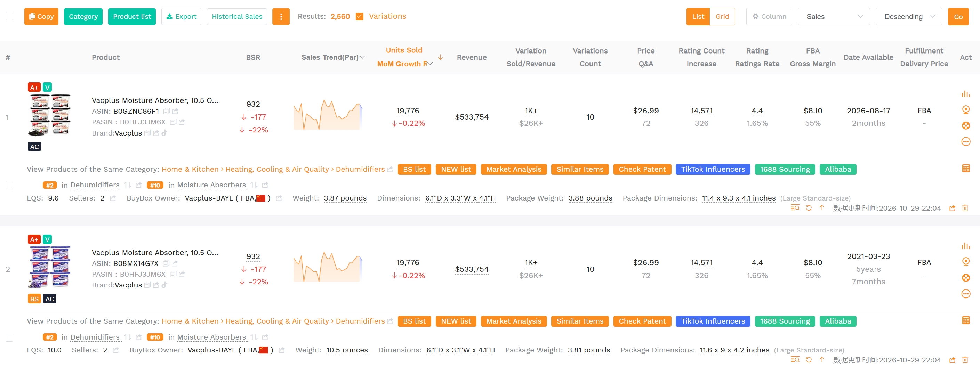
Task: Open TikTok Influencers for product 2
Action: (713, 321)
